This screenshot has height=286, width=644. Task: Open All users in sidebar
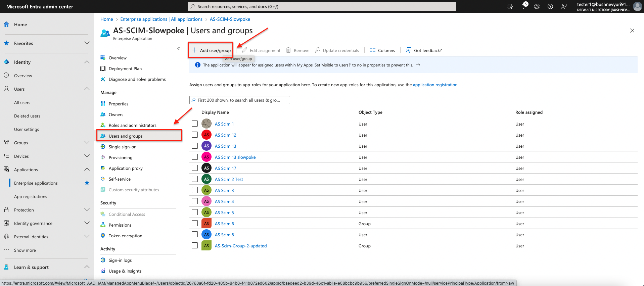22,102
